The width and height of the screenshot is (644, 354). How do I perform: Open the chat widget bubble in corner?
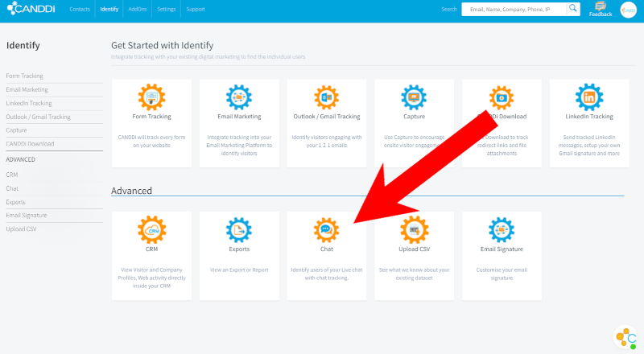click(x=625, y=337)
